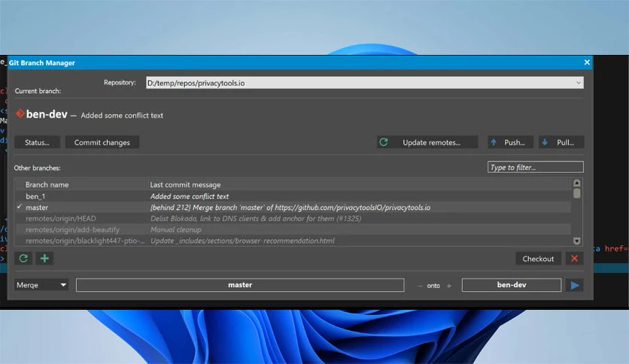
Task: Select remotes/origin/HEAD branch row
Action: [293, 219]
